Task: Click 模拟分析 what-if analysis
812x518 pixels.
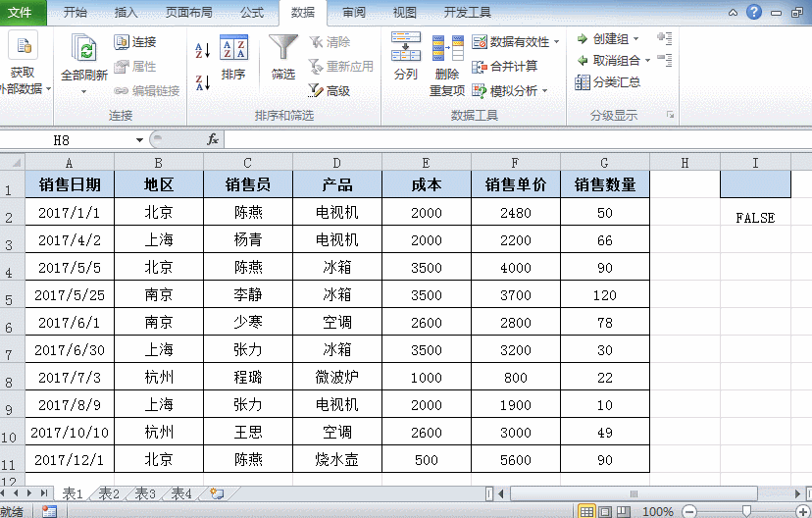Action: (505, 91)
